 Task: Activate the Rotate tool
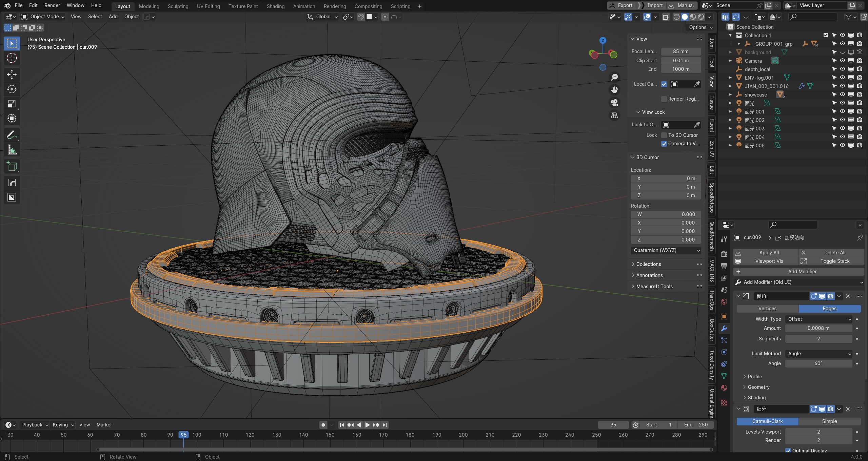pyautogui.click(x=12, y=89)
